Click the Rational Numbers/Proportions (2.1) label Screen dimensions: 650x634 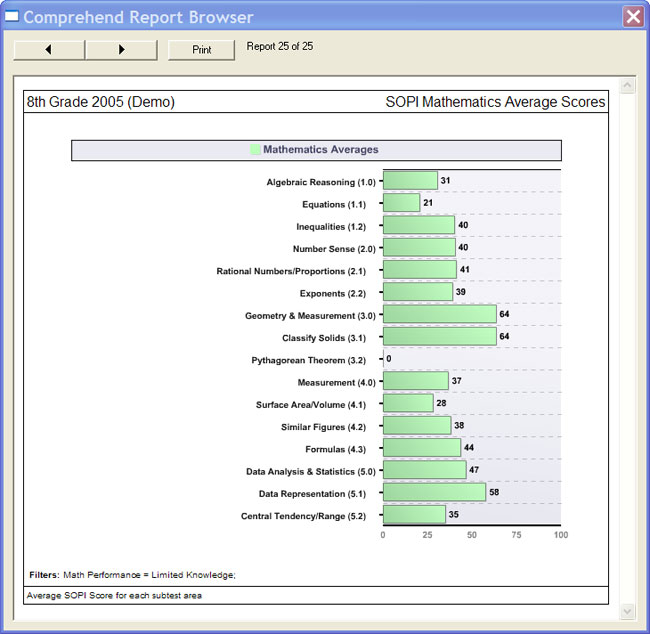291,271
